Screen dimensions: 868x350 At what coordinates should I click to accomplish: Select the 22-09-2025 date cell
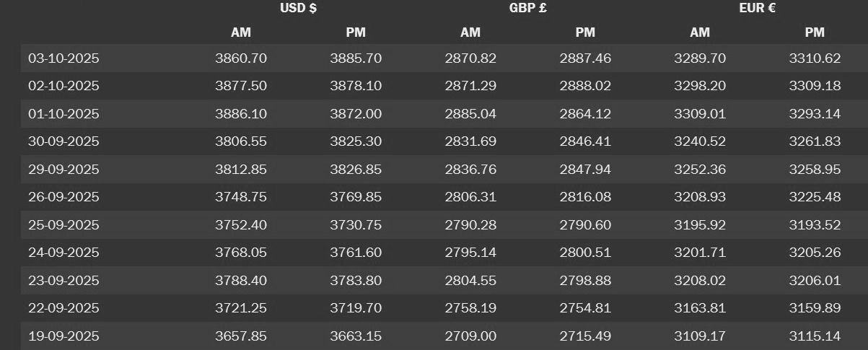63,308
